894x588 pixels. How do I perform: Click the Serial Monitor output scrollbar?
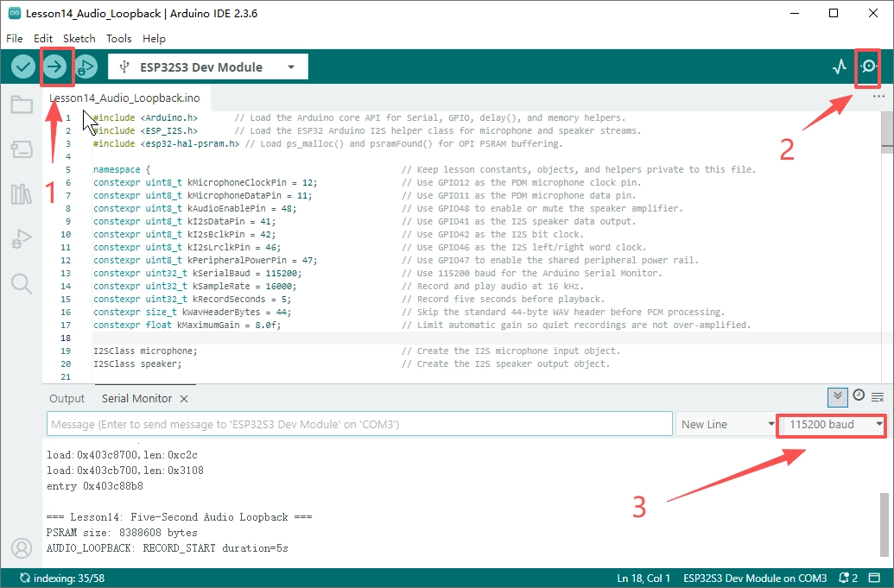884,524
